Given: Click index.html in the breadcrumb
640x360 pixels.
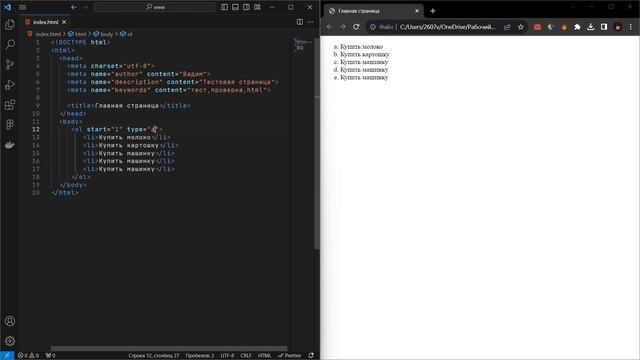Looking at the screenshot, I should [x=48, y=34].
